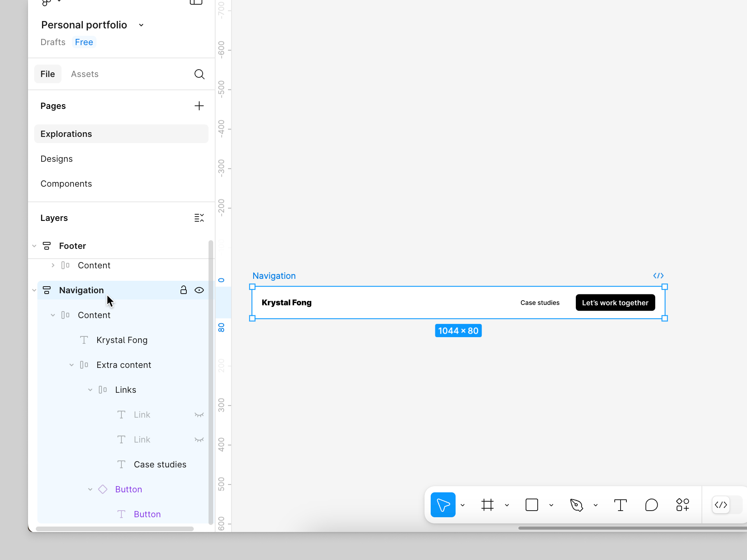Hide the Navigation layer with eye icon
The width and height of the screenshot is (747, 560).
click(199, 290)
